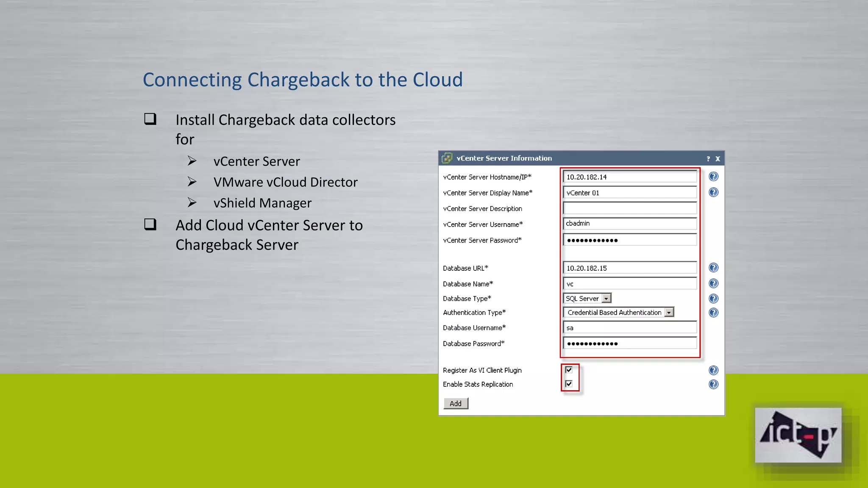The width and height of the screenshot is (868, 488).
Task: Open the Database Type SQL Server dropdown
Action: 587,298
